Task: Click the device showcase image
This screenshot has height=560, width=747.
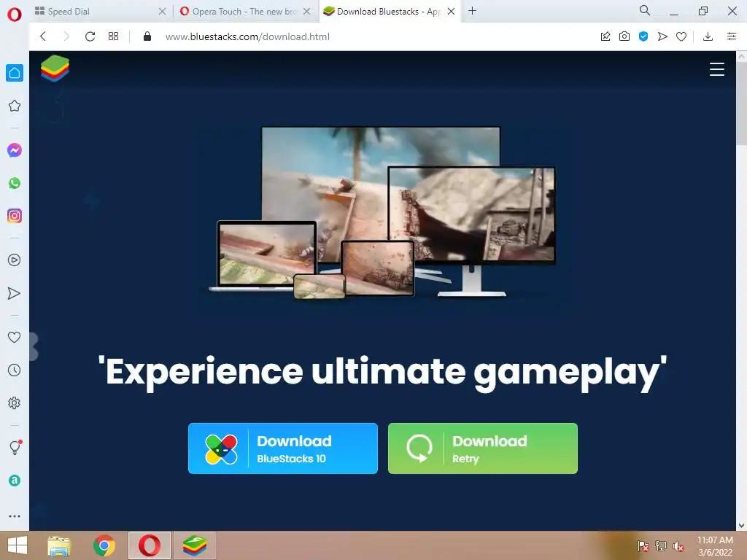Action: (x=382, y=212)
